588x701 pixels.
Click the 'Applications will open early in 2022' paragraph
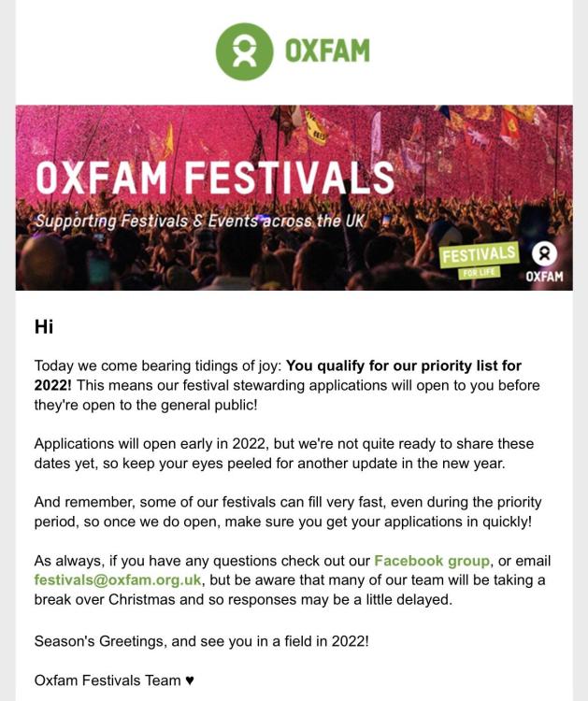(284, 453)
